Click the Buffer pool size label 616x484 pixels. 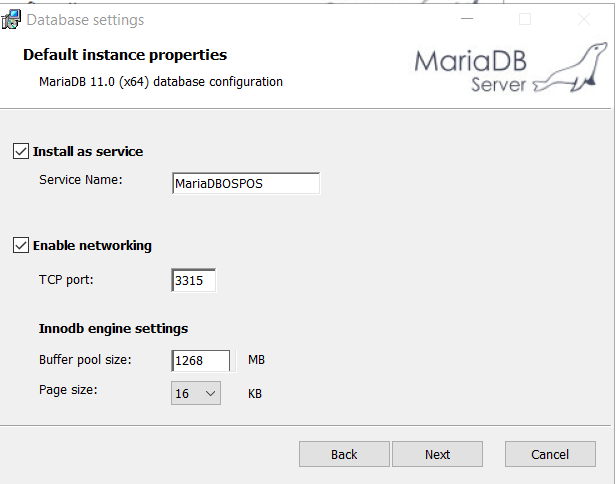pos(85,359)
